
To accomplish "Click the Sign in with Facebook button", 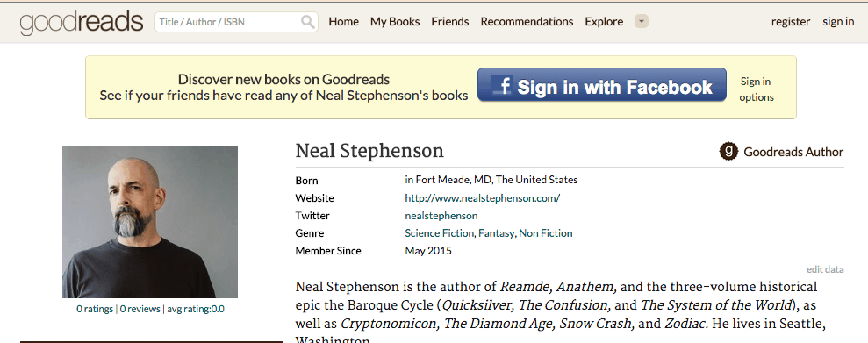I will coord(602,84).
